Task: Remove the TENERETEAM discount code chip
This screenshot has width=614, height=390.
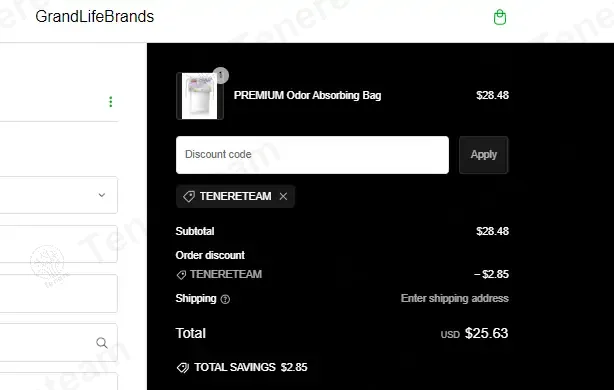Action: pyautogui.click(x=283, y=196)
